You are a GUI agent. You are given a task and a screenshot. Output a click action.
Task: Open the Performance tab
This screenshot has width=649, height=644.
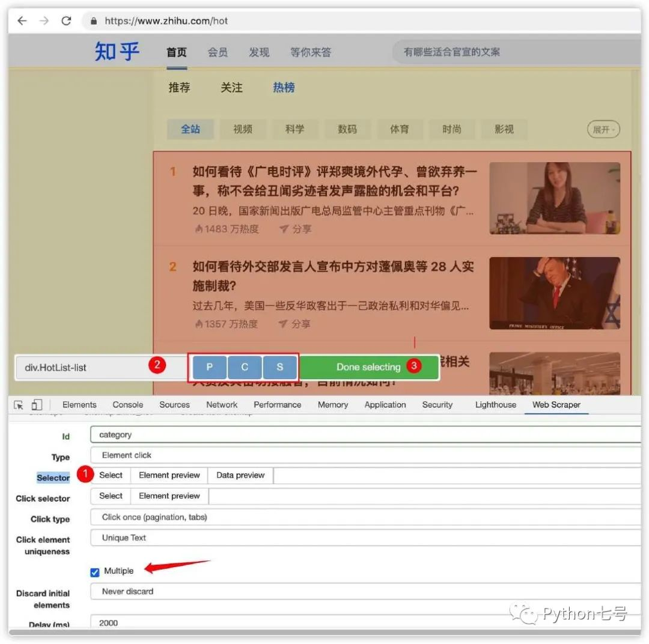click(277, 405)
